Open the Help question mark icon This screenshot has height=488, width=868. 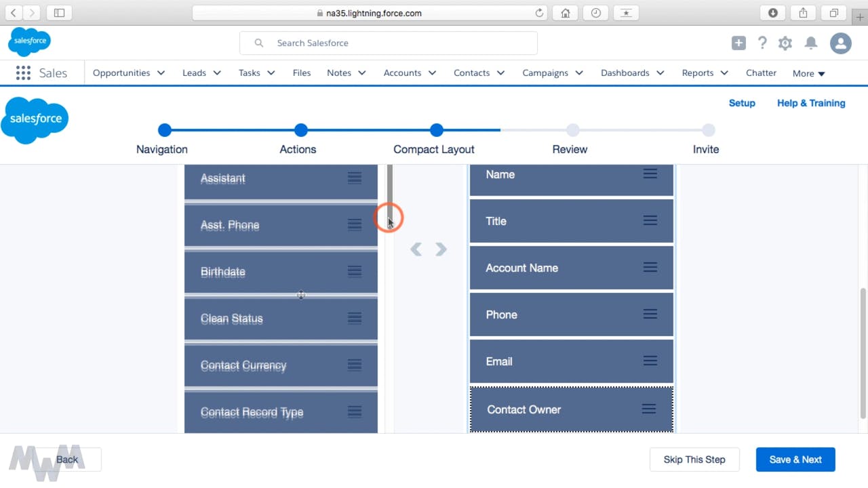(x=762, y=43)
